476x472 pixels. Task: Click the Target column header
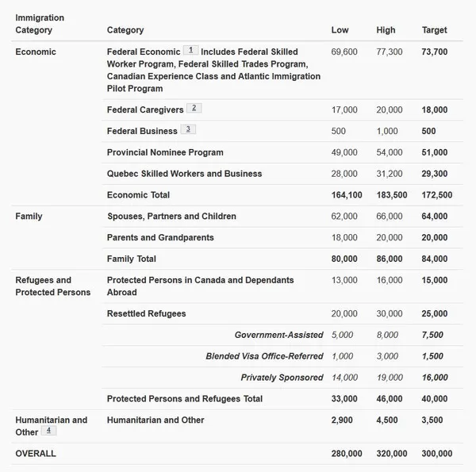435,30
